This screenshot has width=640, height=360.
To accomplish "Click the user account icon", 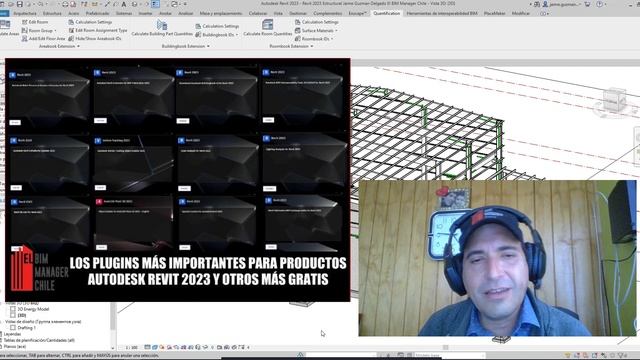I will tap(545, 4).
